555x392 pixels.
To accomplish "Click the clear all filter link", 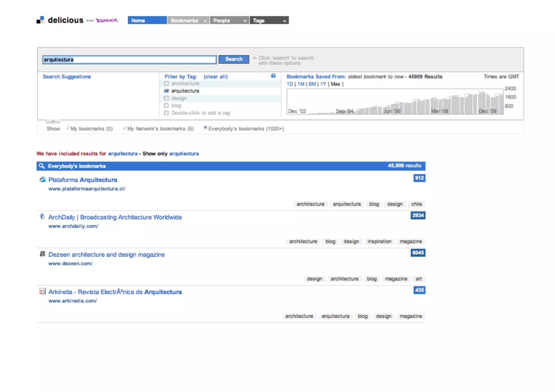I will (x=215, y=77).
